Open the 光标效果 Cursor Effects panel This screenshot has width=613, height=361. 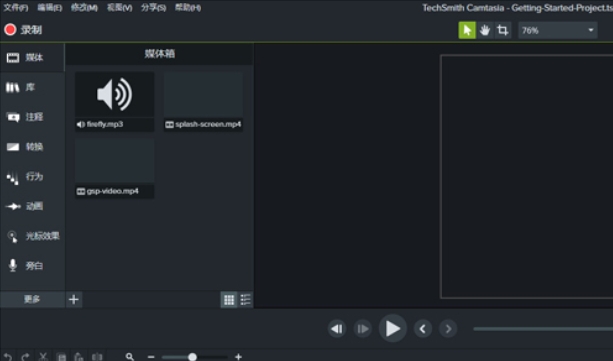click(32, 236)
